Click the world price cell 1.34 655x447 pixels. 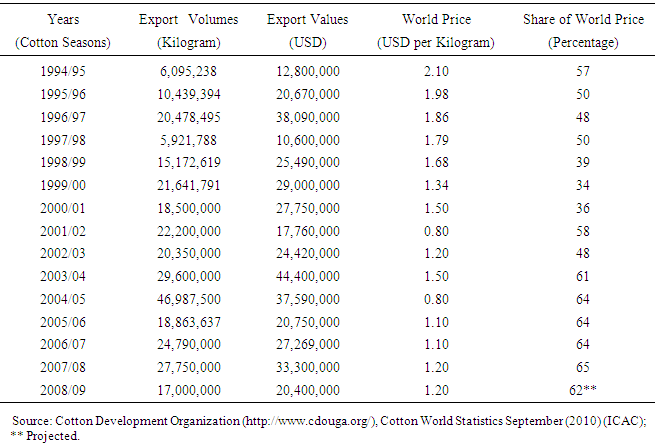point(435,183)
